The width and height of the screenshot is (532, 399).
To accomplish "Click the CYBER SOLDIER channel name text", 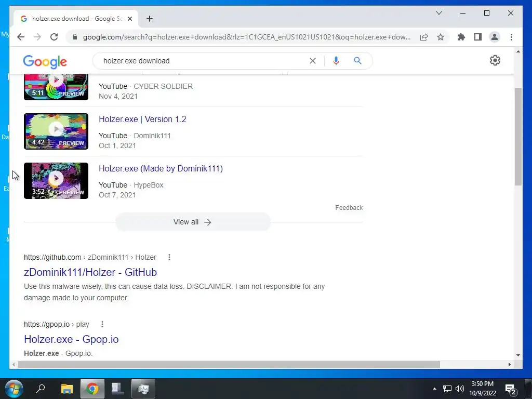I will [163, 86].
